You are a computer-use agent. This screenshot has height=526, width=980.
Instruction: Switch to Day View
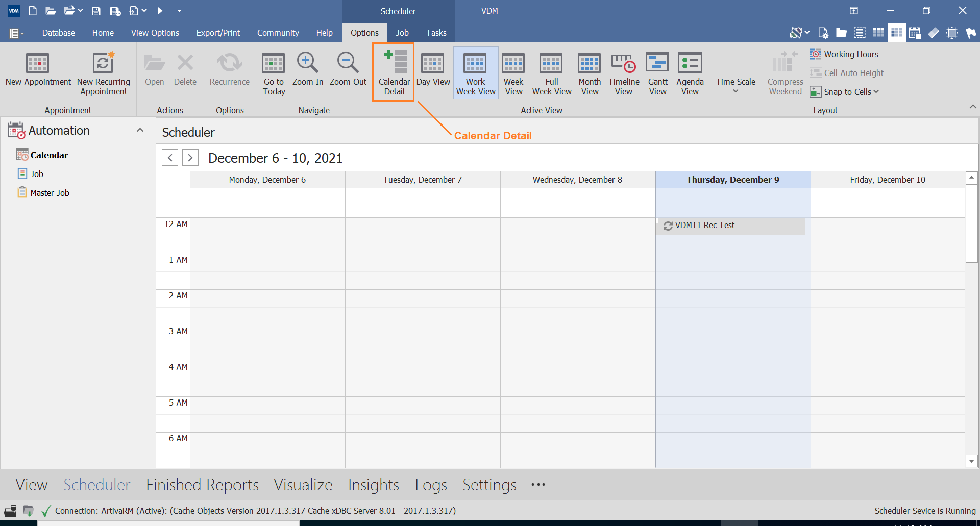tap(433, 70)
